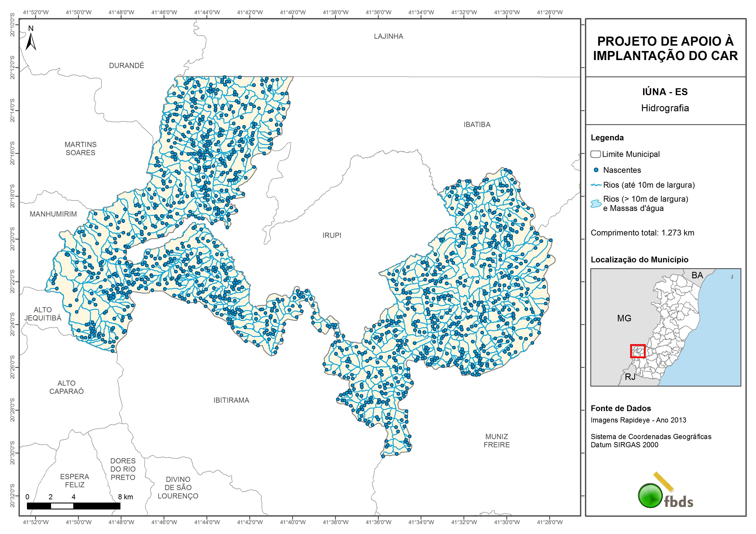This screenshot has height=534, width=756.
Task: Click the Comprimento total 1.273 km text
Action: point(642,233)
